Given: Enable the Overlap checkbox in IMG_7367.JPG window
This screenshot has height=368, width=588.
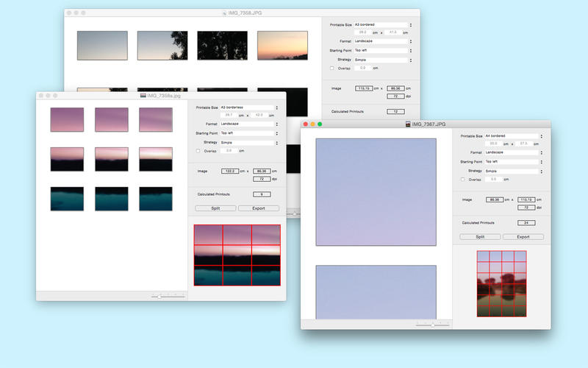Looking at the screenshot, I should coord(462,179).
